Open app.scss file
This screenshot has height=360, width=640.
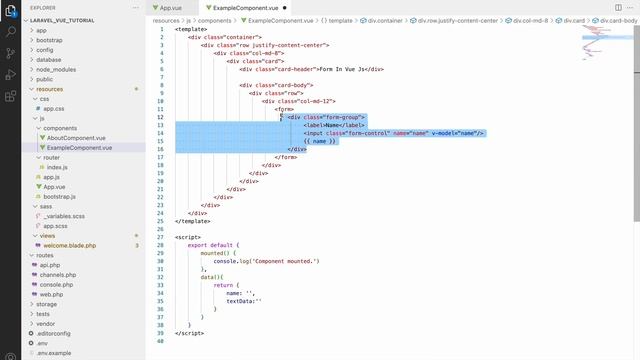click(x=55, y=226)
